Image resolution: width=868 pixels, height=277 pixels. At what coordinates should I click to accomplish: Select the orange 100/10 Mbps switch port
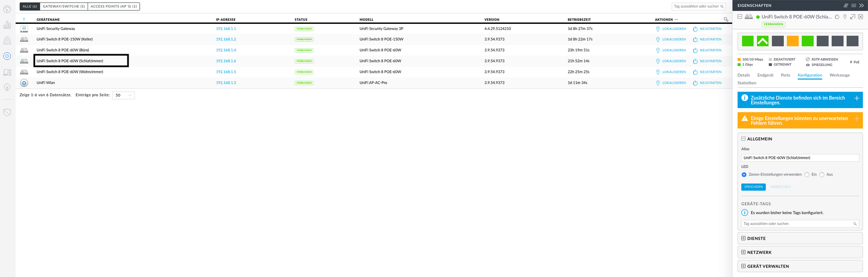coord(792,41)
